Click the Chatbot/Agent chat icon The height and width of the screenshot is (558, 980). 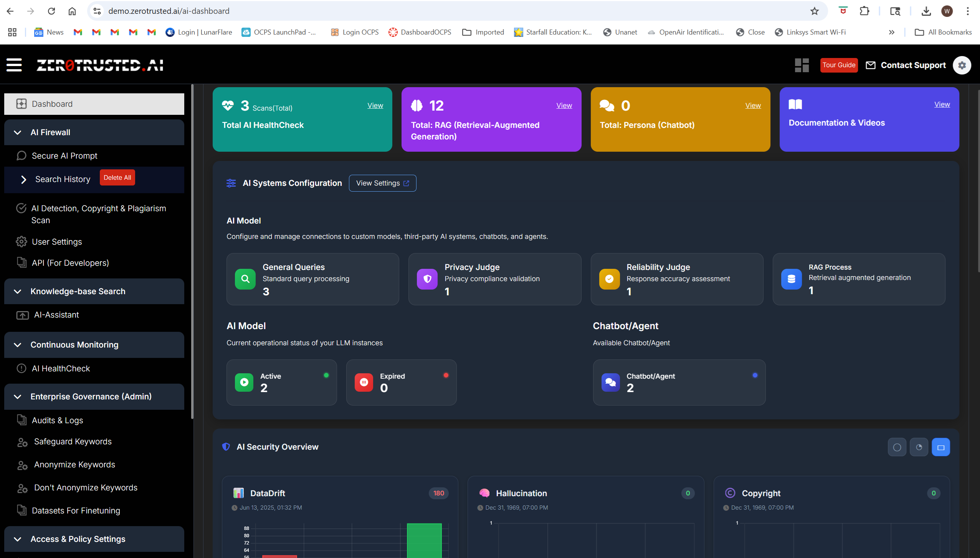(611, 382)
